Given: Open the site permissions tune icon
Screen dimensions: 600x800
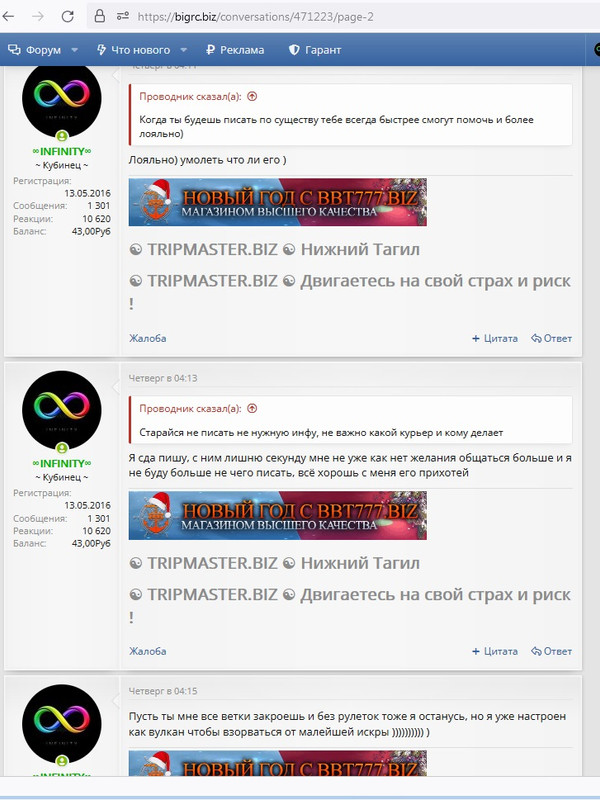Looking at the screenshot, I should coord(122,16).
